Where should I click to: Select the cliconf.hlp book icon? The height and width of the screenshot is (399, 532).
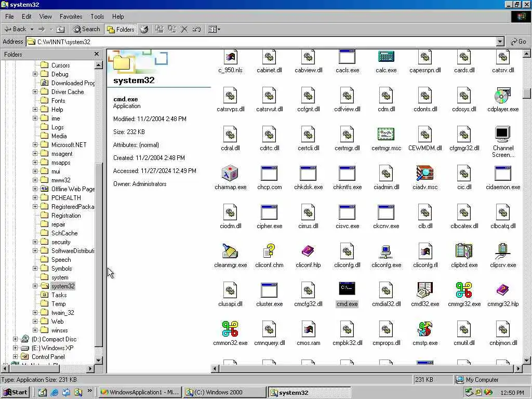pyautogui.click(x=308, y=251)
